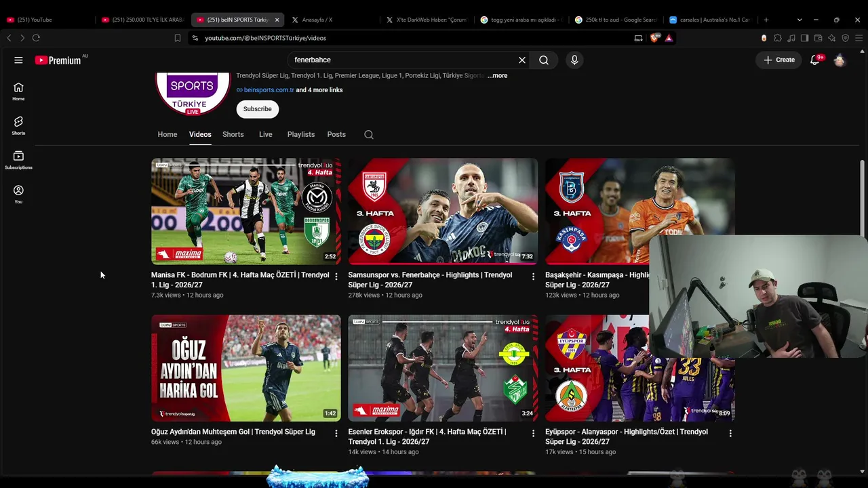Switch to X'te DarkWeb Haber tab
868x488 pixels.
click(x=427, y=20)
